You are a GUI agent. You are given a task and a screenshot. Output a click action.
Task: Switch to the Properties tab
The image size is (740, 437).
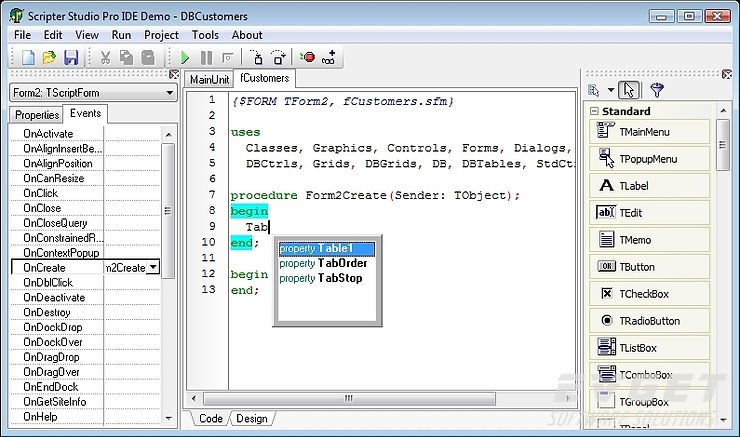37,115
